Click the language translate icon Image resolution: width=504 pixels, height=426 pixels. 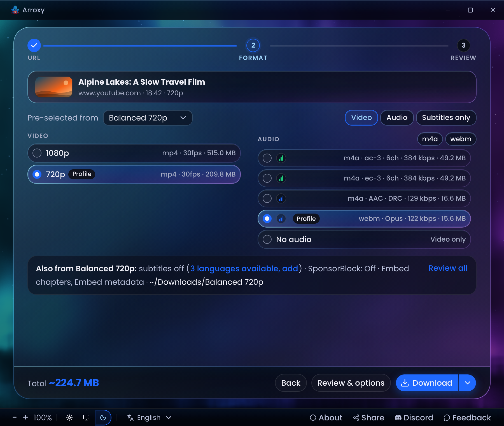(x=130, y=418)
